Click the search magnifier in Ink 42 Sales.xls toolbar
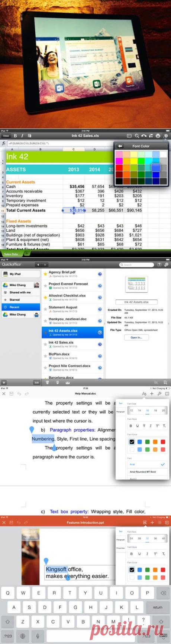 pos(137,136)
